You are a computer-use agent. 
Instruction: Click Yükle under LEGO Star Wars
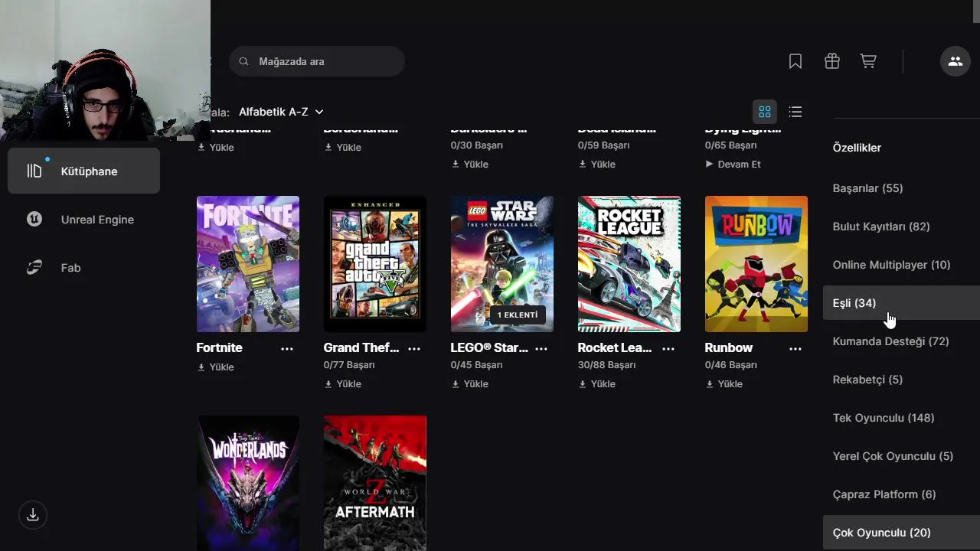click(x=469, y=384)
